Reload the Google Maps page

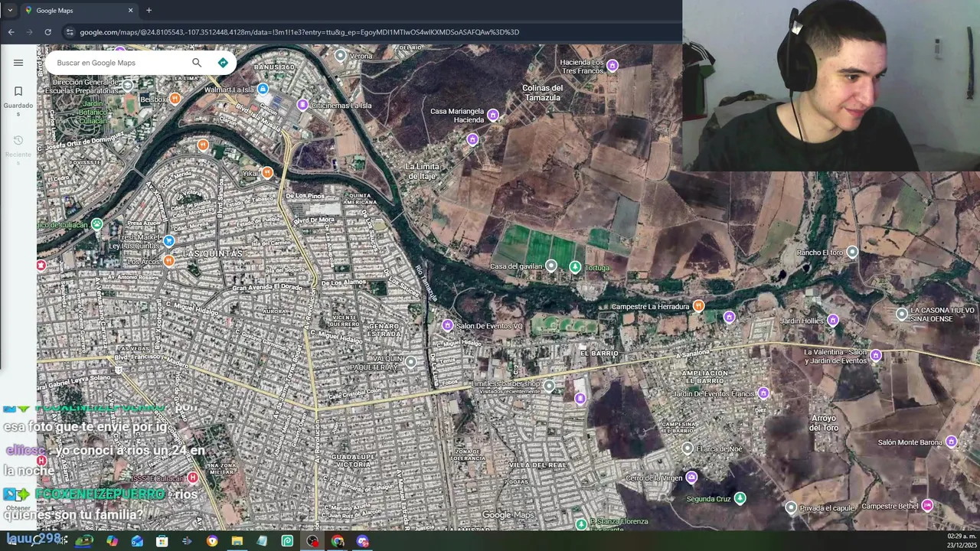47,32
